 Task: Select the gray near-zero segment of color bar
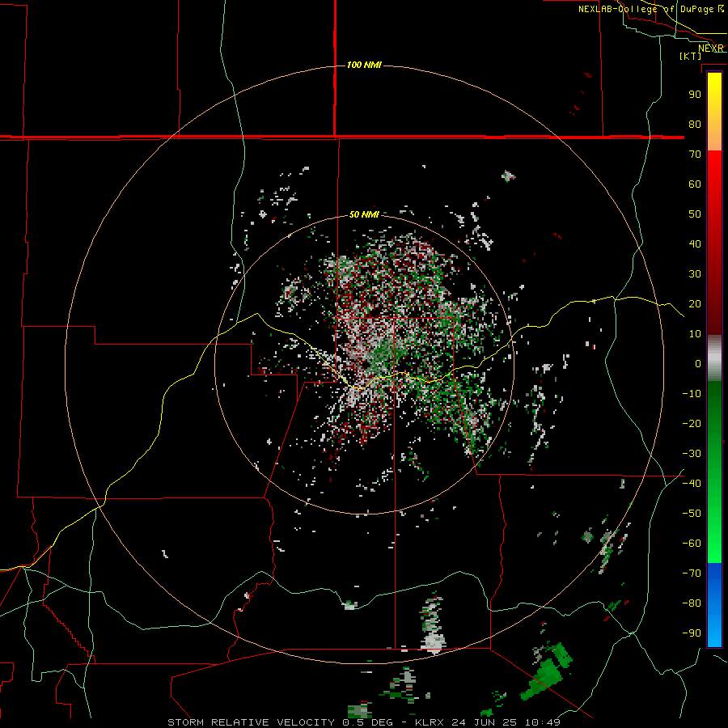pos(714,358)
